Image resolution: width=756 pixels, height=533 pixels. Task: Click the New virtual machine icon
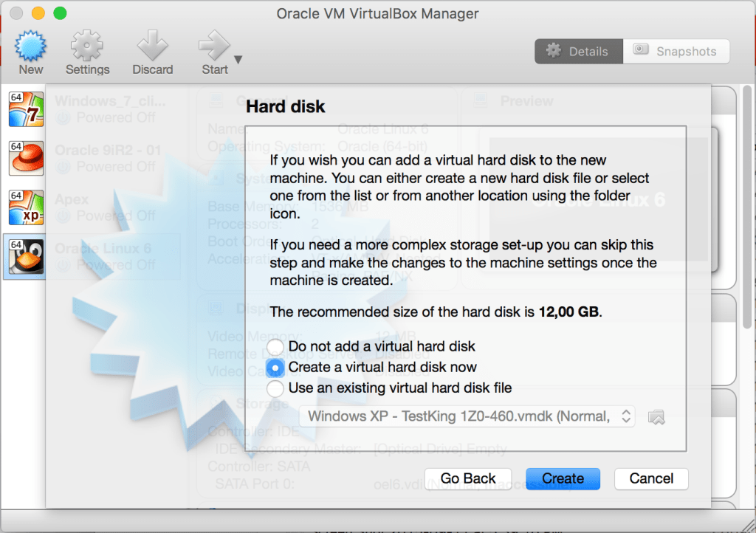(x=30, y=47)
